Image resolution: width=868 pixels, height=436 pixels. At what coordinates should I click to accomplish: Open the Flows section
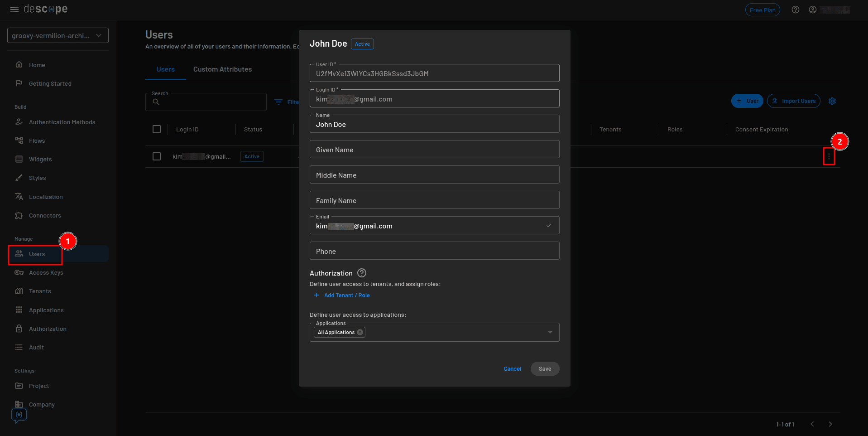(37, 140)
